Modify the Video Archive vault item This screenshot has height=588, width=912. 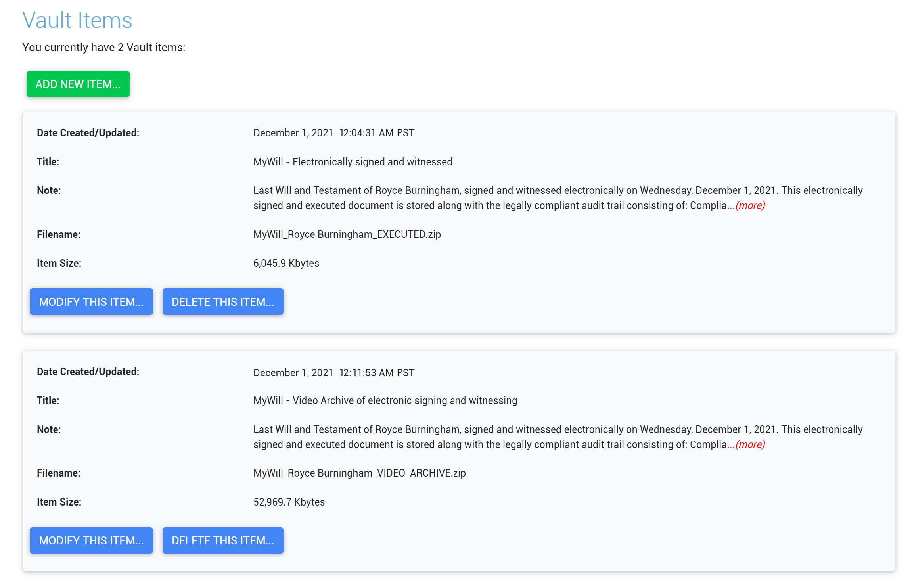click(91, 540)
